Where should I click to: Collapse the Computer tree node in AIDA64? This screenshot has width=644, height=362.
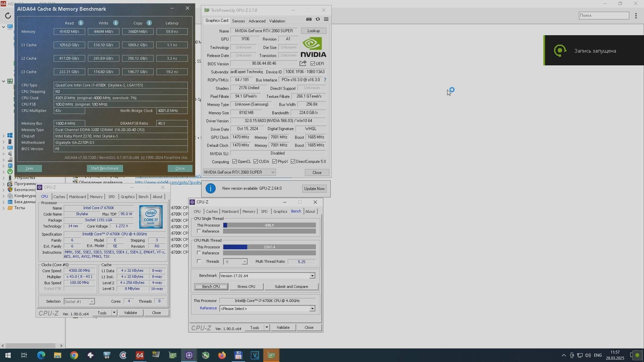tap(3, 27)
